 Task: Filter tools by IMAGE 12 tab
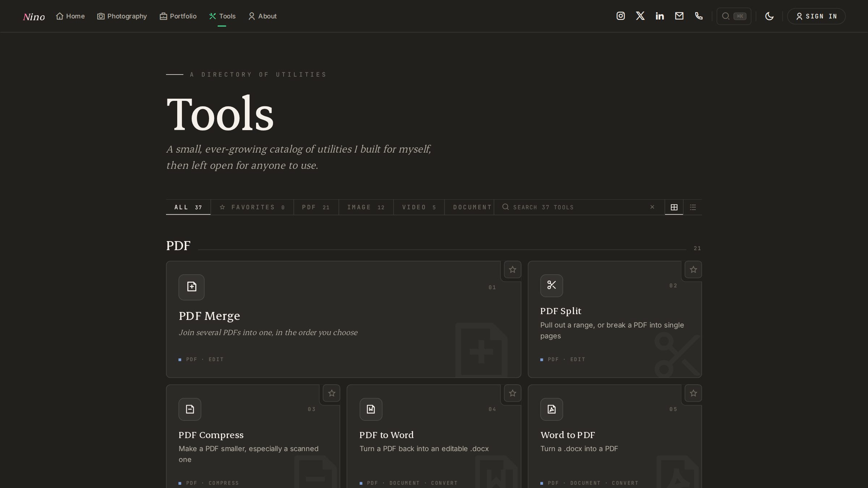click(366, 207)
